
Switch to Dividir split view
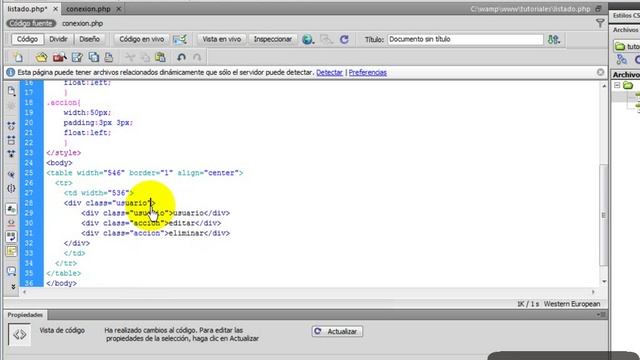point(58,39)
